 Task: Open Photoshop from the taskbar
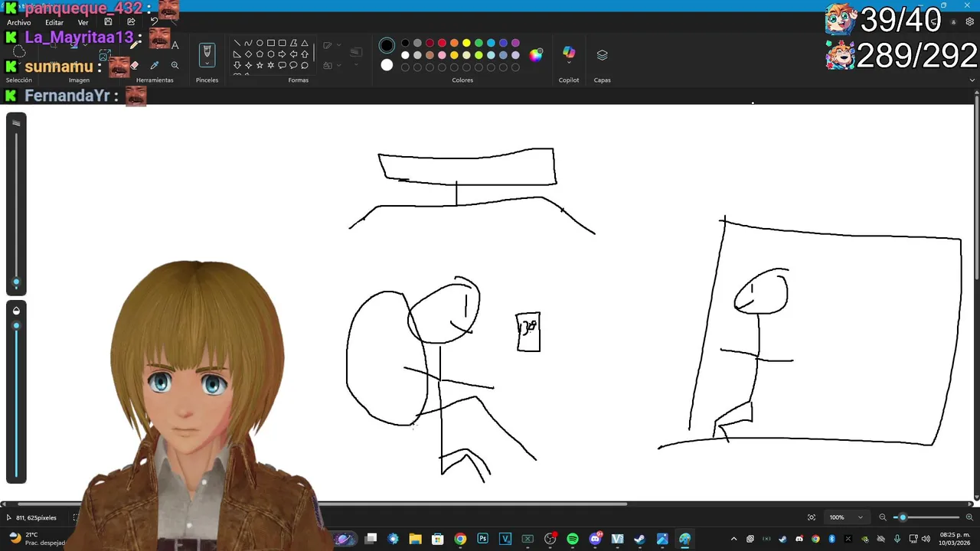tap(482, 539)
